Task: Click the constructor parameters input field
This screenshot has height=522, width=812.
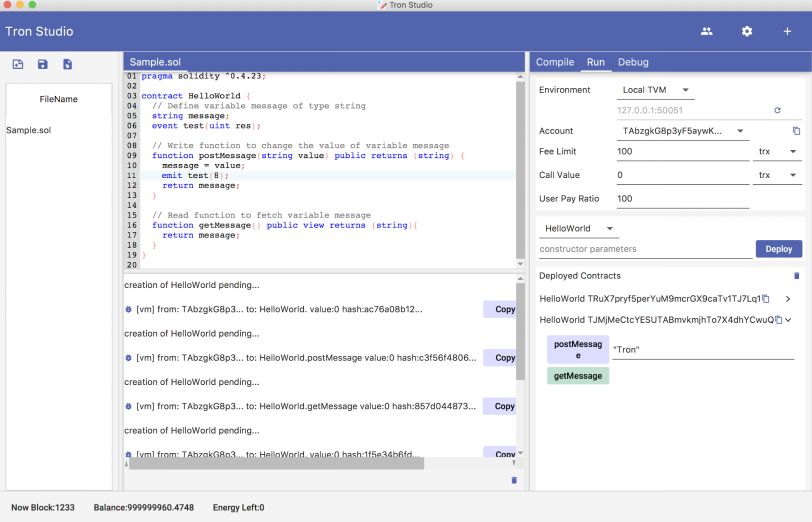Action: click(645, 249)
